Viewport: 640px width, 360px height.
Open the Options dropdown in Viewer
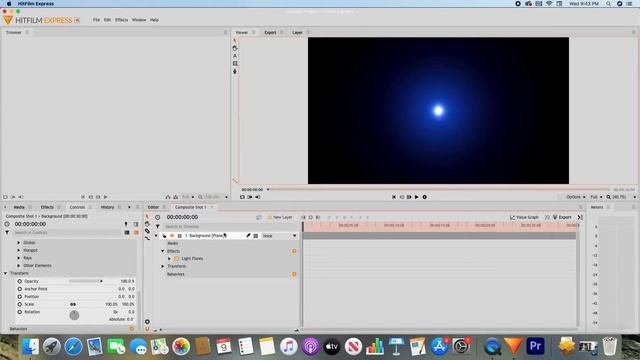(x=576, y=197)
